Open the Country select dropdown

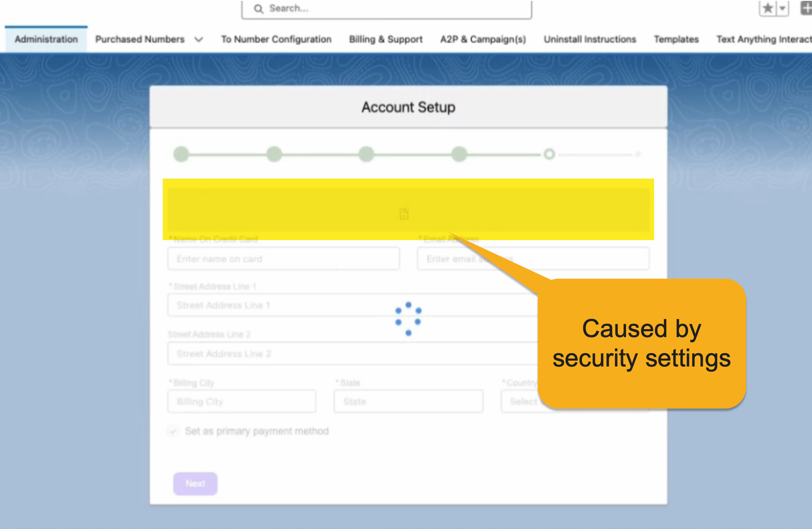pos(521,402)
